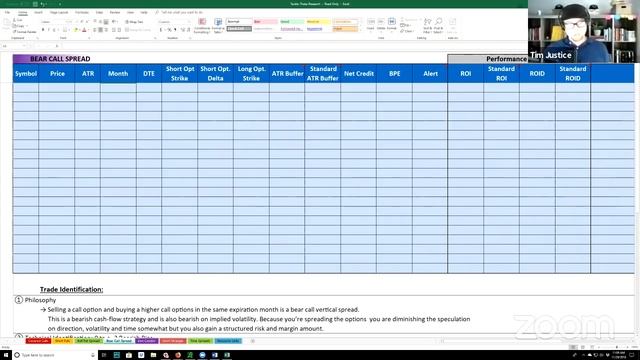Click the Format cells icon
The image size is (640, 360).
[392, 24]
